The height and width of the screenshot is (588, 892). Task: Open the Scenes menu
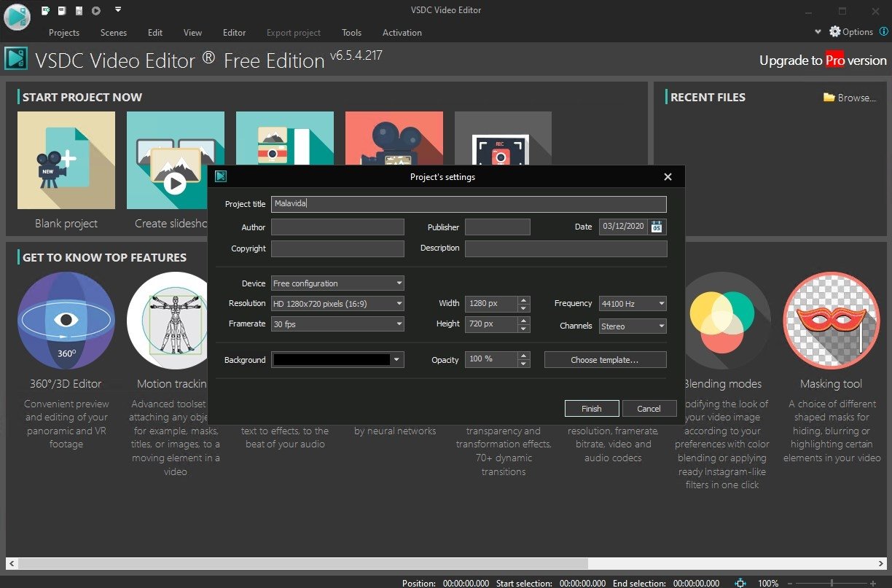pyautogui.click(x=114, y=32)
